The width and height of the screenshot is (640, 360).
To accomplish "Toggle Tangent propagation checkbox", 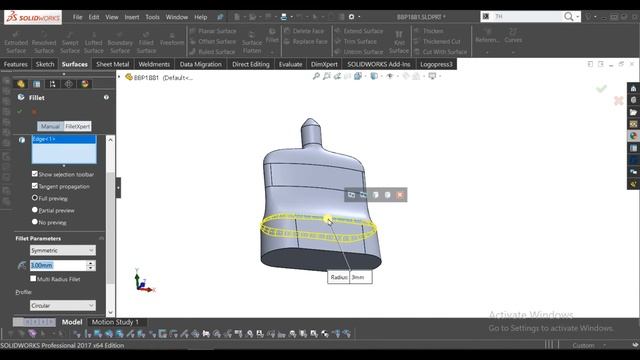I will pos(35,186).
